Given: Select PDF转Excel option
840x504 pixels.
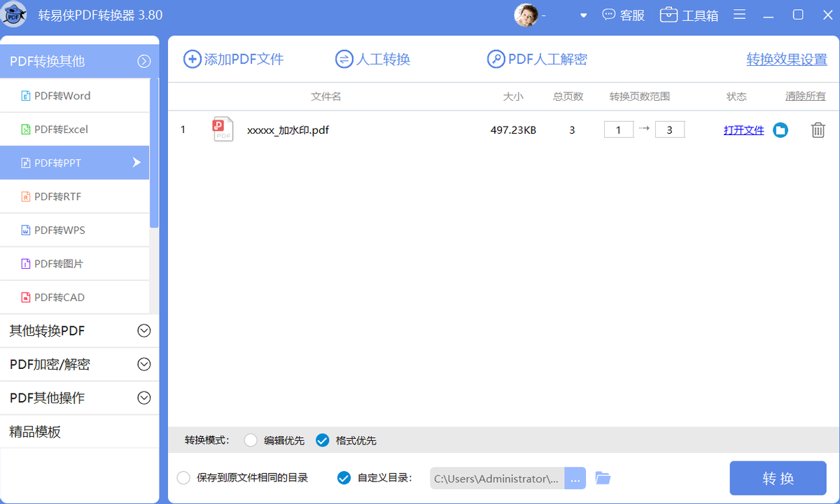Looking at the screenshot, I should coord(75,129).
